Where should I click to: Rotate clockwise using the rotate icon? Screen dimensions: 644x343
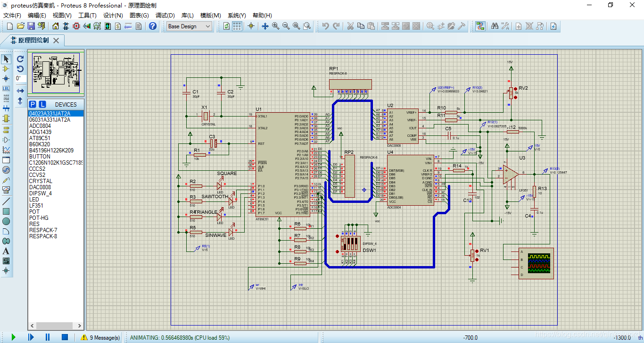[x=20, y=59]
